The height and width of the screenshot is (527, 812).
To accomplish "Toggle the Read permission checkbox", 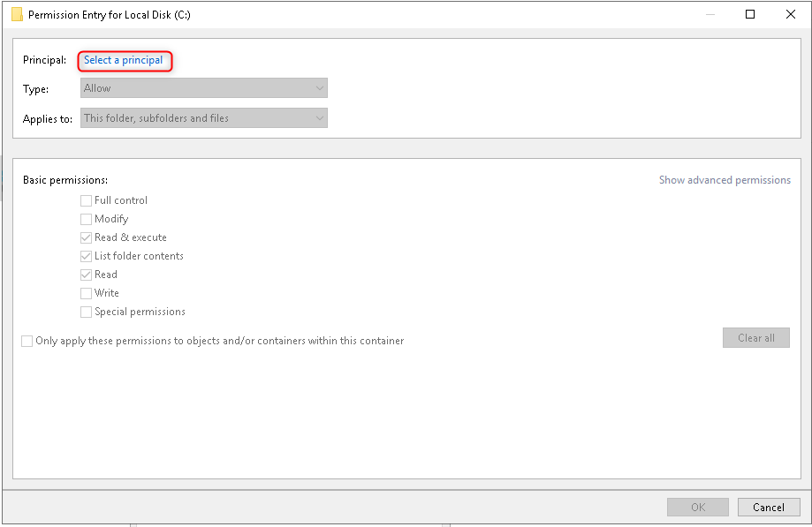I will point(86,275).
